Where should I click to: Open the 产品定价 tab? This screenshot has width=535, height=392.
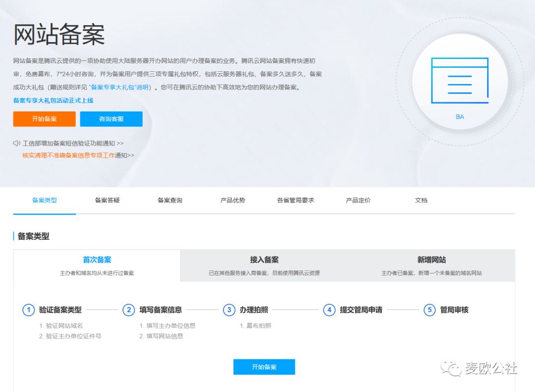coord(358,200)
